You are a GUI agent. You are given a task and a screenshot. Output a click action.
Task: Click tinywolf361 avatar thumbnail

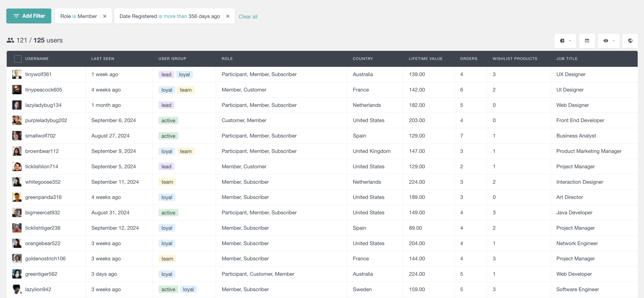point(17,74)
